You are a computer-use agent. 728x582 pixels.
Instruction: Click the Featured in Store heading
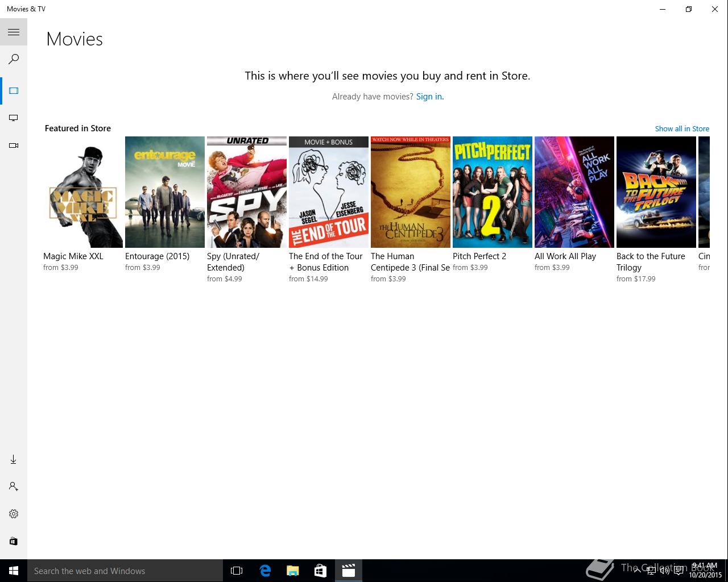click(78, 128)
